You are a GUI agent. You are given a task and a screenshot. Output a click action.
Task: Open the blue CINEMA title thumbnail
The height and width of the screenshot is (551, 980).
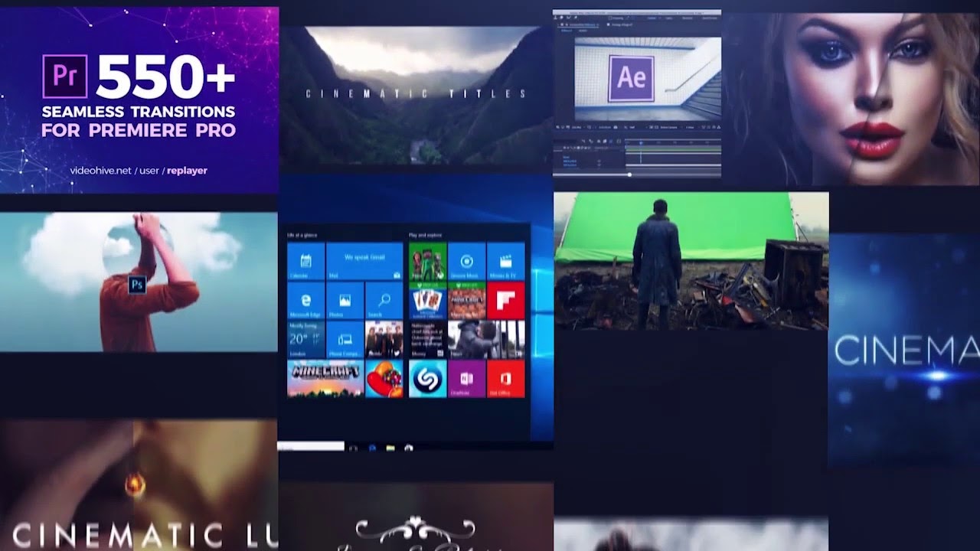point(904,350)
